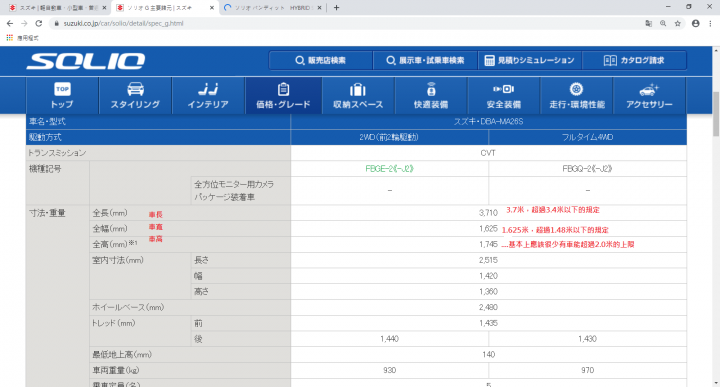Image resolution: width=720 pixels, height=387 pixels.
Task: Open the 安全装備 camera tab
Action: tap(504, 95)
